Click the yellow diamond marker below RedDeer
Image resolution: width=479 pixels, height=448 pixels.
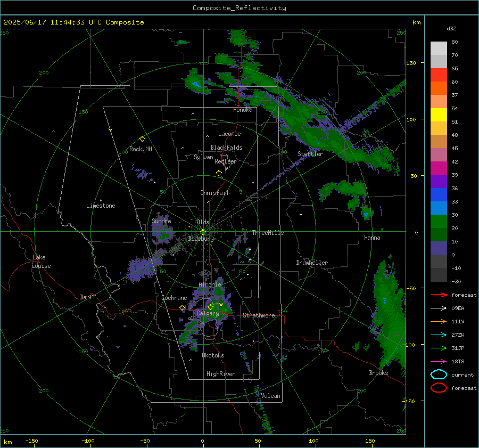pos(219,173)
